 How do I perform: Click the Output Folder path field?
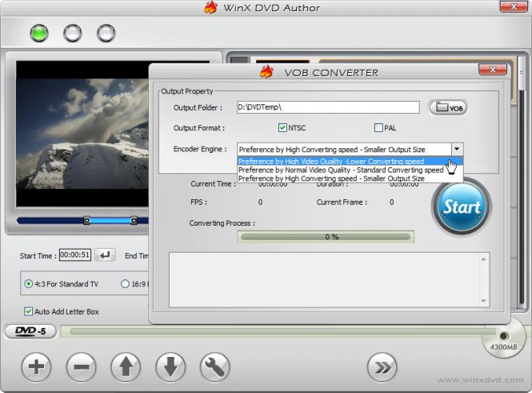point(327,107)
